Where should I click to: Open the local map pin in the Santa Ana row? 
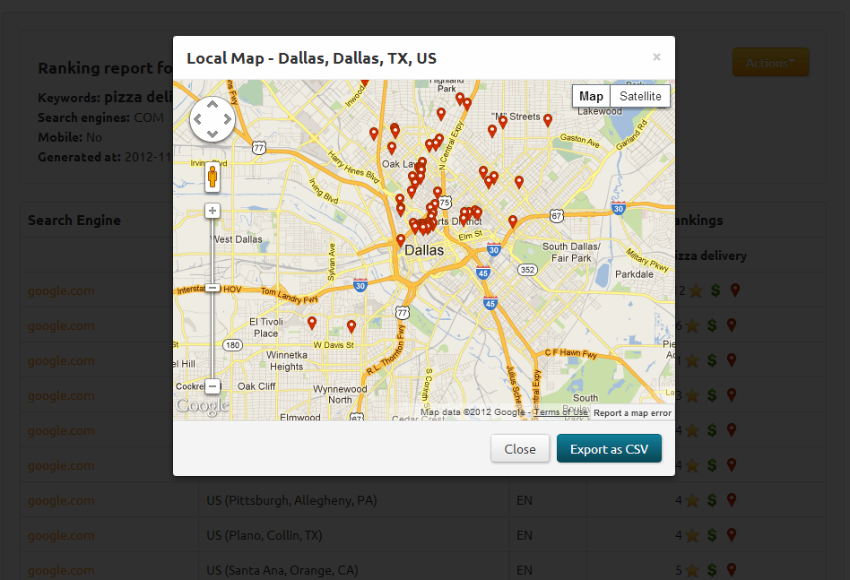pos(732,570)
